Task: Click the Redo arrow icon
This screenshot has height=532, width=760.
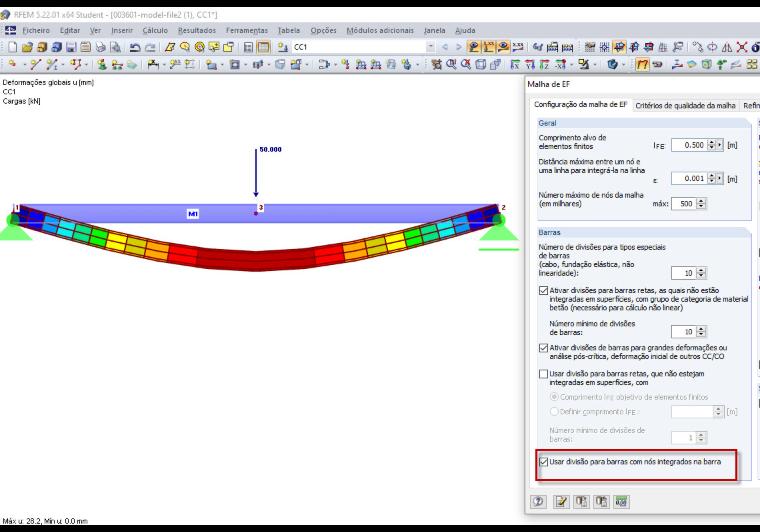Action: pyautogui.click(x=150, y=47)
